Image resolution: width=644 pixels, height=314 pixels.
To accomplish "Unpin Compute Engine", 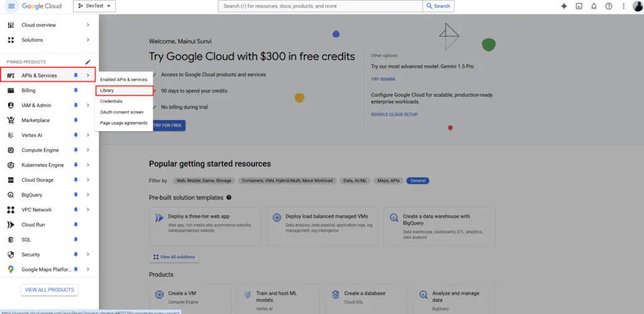I will pos(75,150).
